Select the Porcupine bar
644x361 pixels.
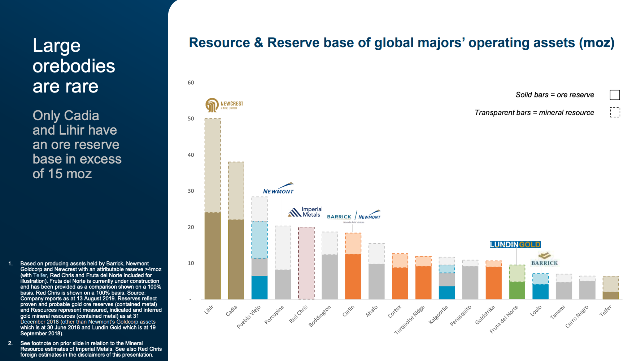(283, 262)
